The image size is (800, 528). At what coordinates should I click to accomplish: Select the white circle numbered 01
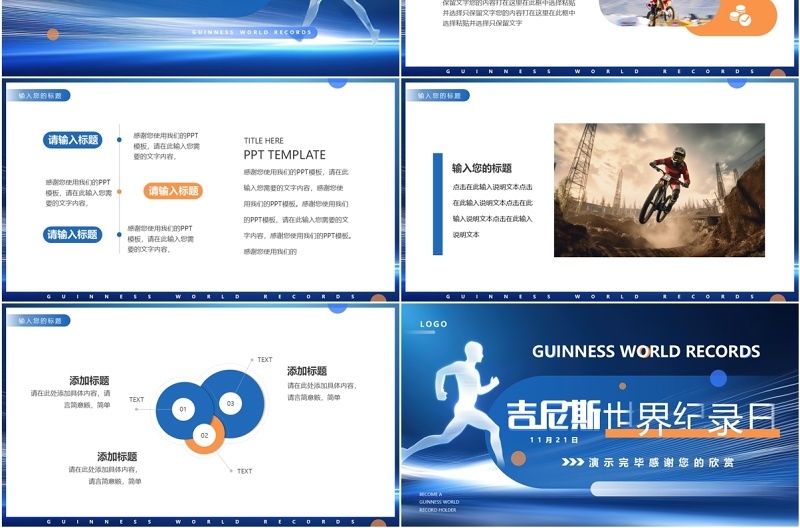click(183, 409)
